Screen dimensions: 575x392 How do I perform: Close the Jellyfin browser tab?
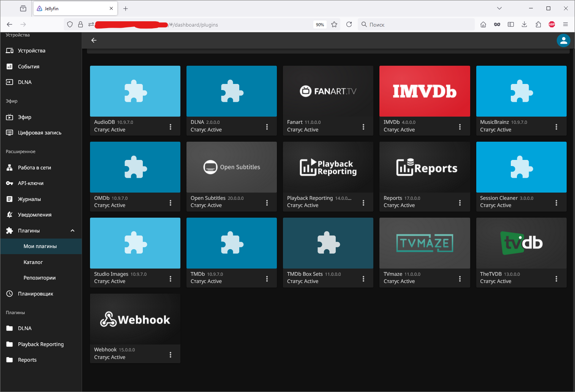click(111, 8)
